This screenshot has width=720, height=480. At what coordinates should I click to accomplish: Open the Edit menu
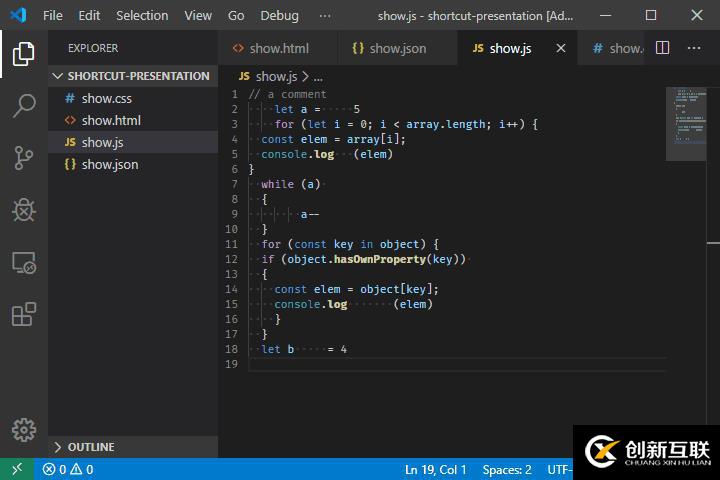[x=89, y=16]
